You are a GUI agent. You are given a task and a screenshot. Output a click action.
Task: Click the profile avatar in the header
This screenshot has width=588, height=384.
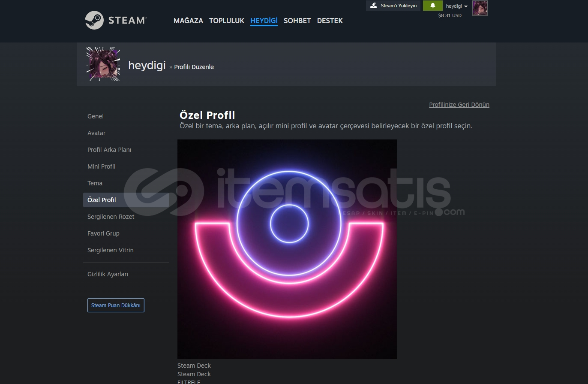click(x=480, y=8)
